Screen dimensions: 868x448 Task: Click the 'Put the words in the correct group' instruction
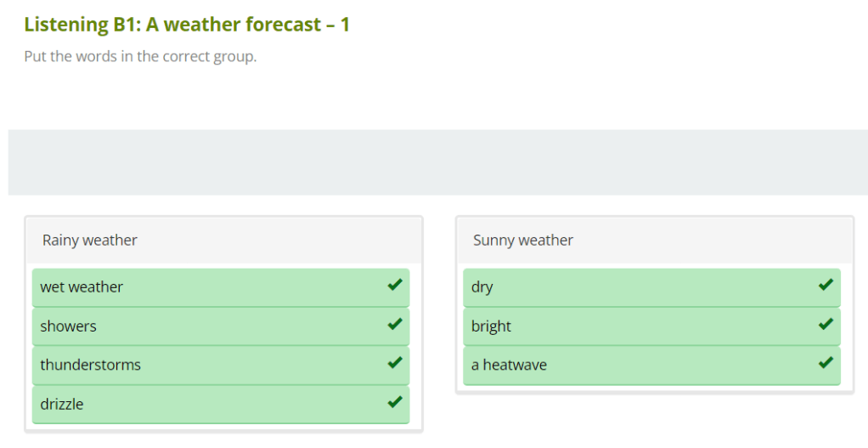coord(140,58)
